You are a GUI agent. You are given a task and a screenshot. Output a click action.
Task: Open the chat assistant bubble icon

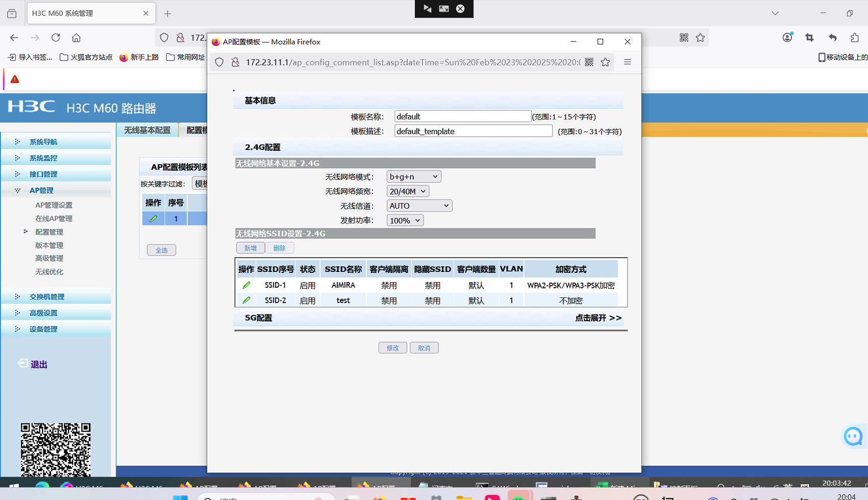pos(853,437)
